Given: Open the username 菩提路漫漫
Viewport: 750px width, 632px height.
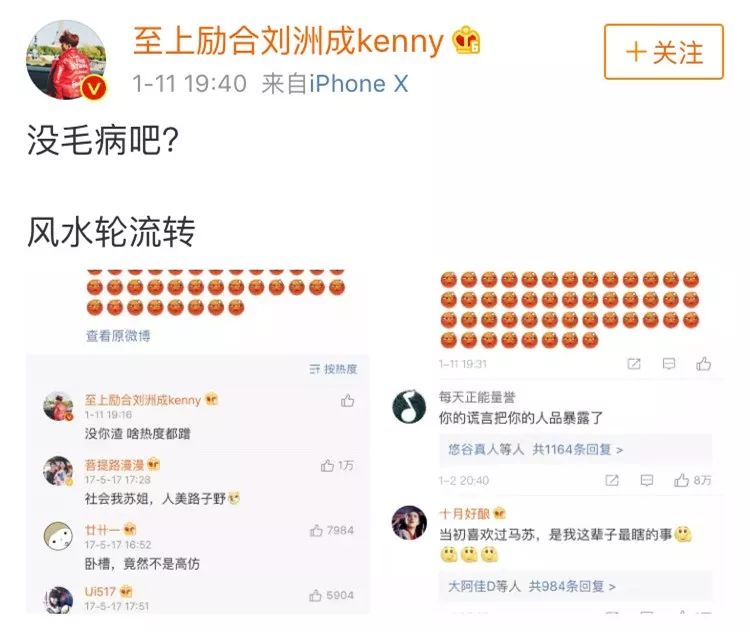Looking at the screenshot, I should tap(114, 465).
